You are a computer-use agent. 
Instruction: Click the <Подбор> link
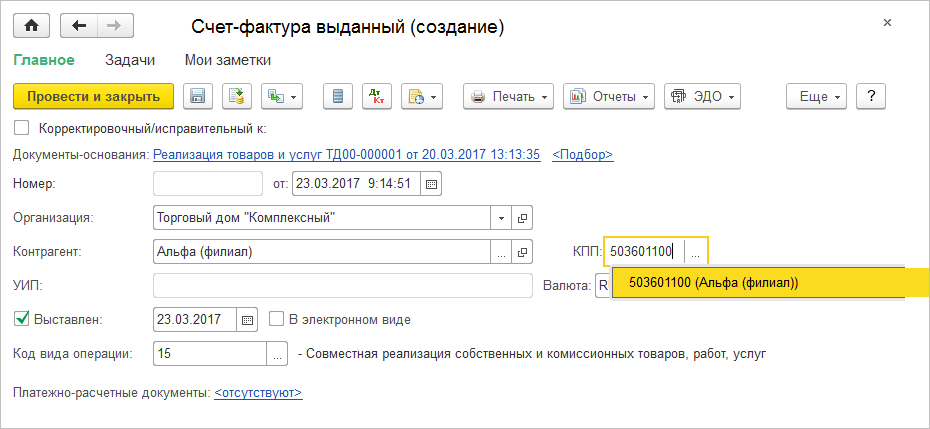pyautogui.click(x=582, y=155)
